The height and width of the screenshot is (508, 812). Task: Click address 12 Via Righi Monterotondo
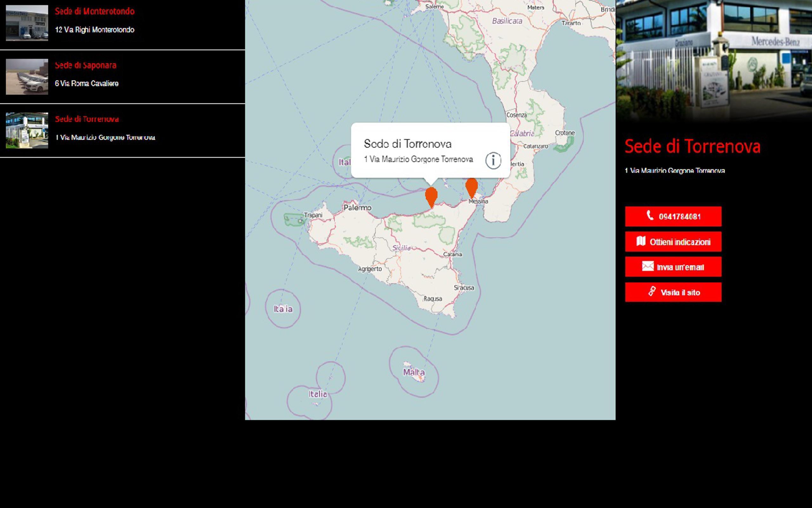coord(95,30)
